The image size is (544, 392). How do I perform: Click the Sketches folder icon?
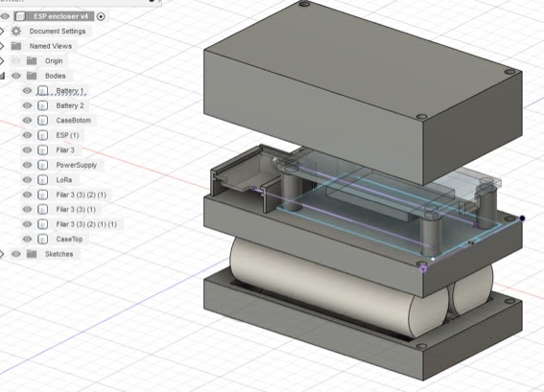[32, 254]
